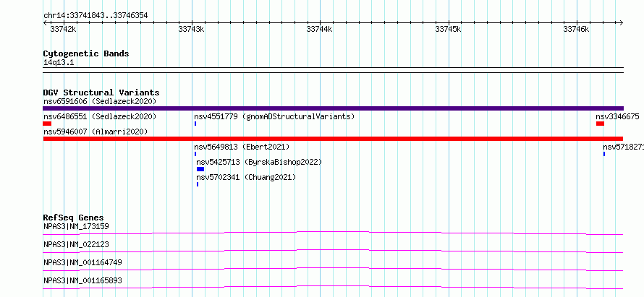The image size is (644, 297).
Task: Open nsv6486551 (Sedlazeck2020) label
Action: click(x=100, y=116)
